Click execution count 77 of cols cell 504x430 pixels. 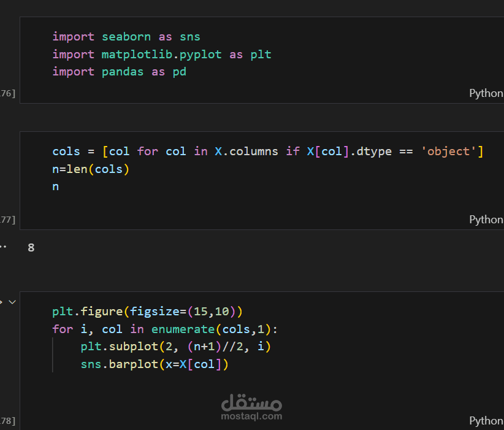tap(7, 220)
